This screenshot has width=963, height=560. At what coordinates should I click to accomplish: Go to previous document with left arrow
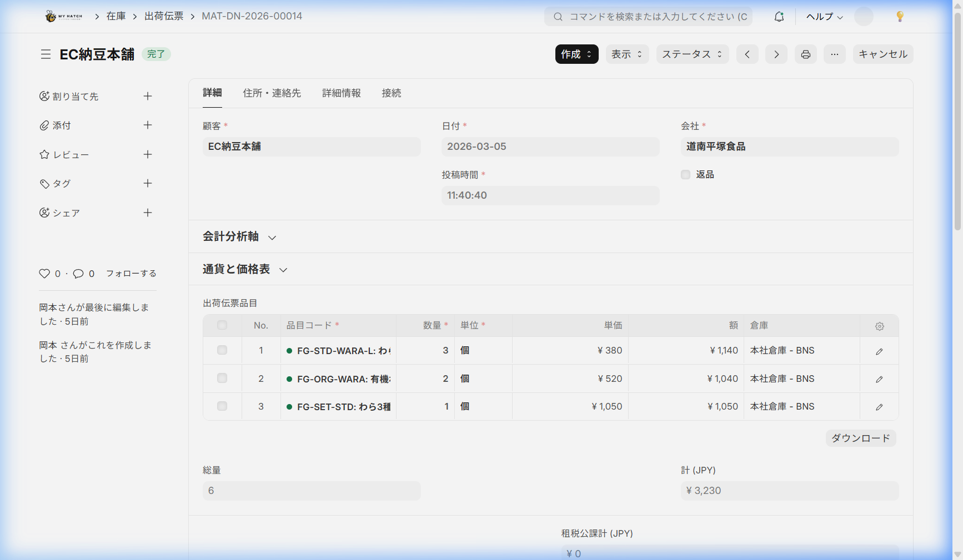[748, 54]
